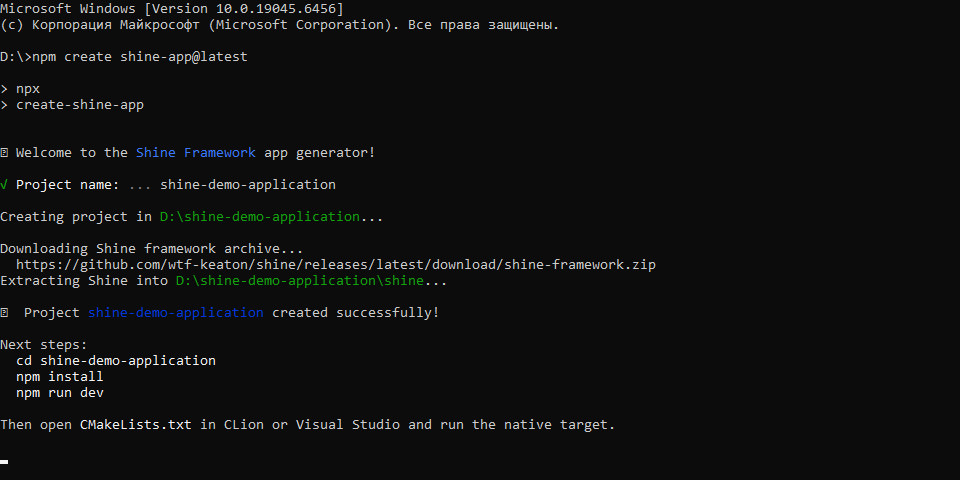Click the 'cd shine-demo-application' step
This screenshot has height=480, width=960.
[x=116, y=361]
